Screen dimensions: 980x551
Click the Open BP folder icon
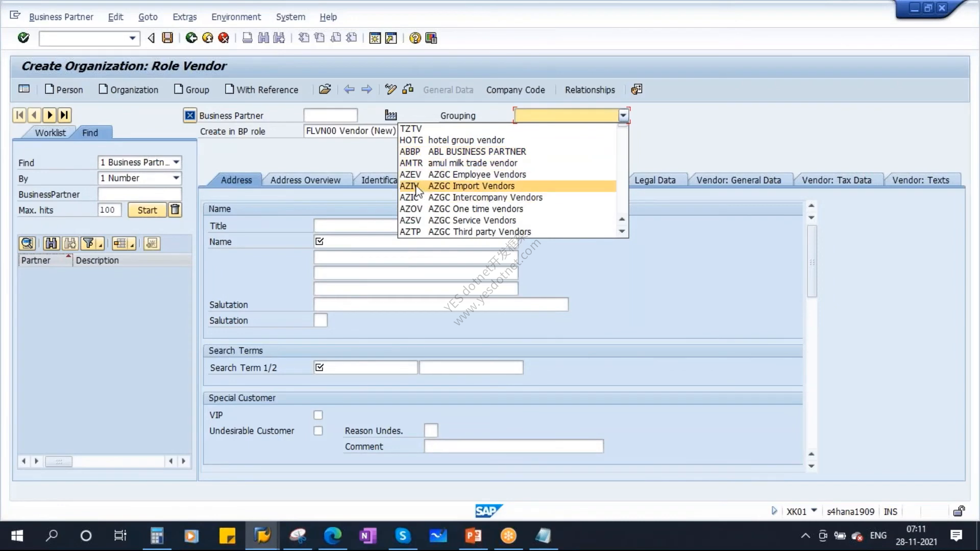click(325, 89)
